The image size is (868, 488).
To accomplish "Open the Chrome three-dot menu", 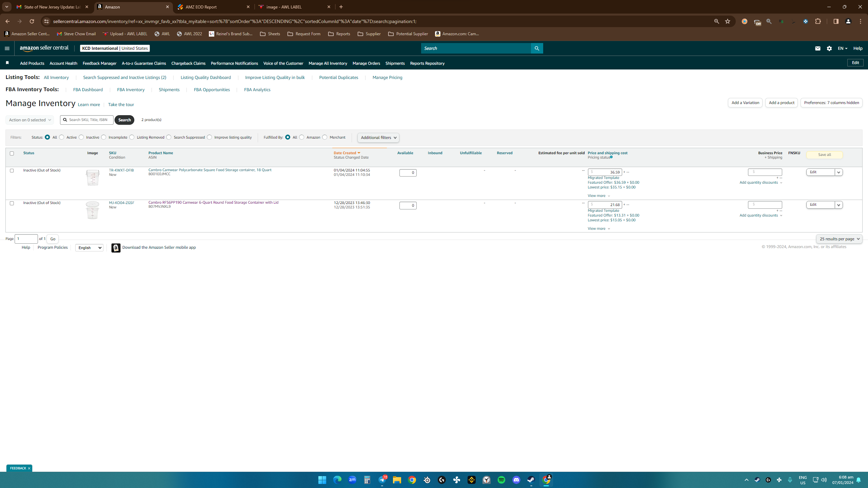I will (861, 21).
